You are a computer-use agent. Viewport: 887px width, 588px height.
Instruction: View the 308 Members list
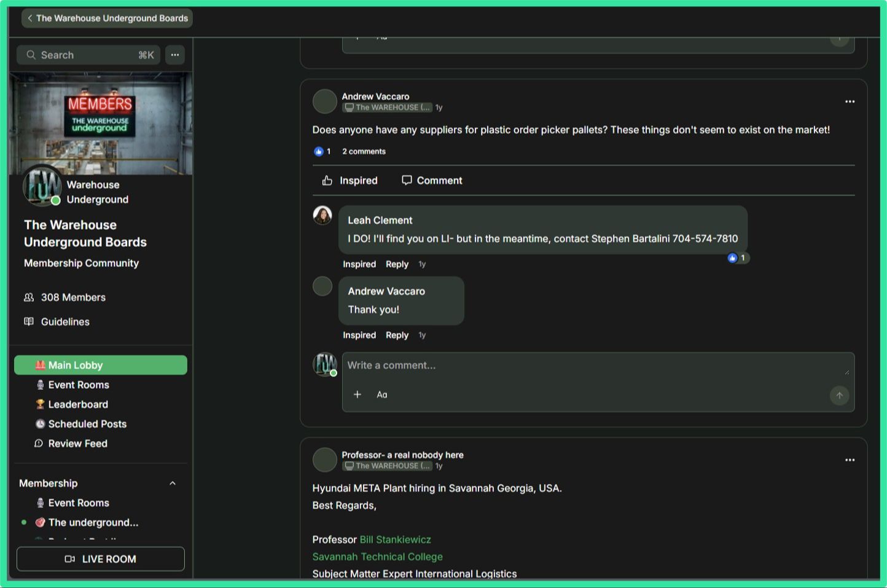pyautogui.click(x=73, y=297)
